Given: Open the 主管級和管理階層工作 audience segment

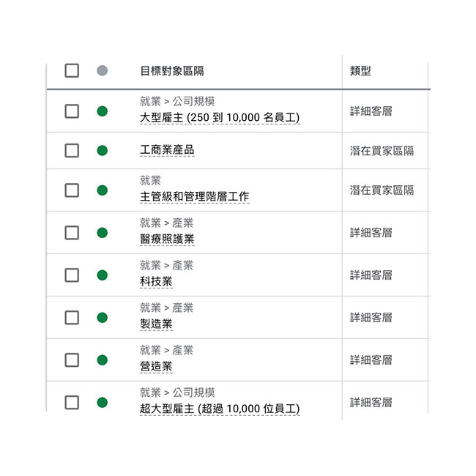Looking at the screenshot, I should pos(194,197).
